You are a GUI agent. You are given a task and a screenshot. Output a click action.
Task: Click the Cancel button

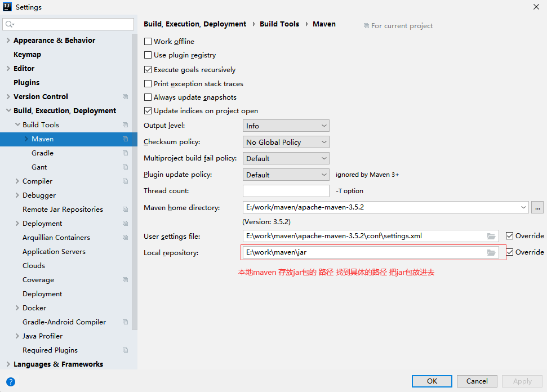tap(477, 381)
